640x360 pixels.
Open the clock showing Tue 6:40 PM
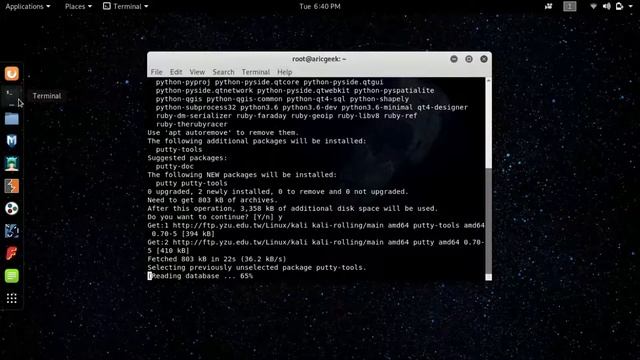pyautogui.click(x=320, y=6)
